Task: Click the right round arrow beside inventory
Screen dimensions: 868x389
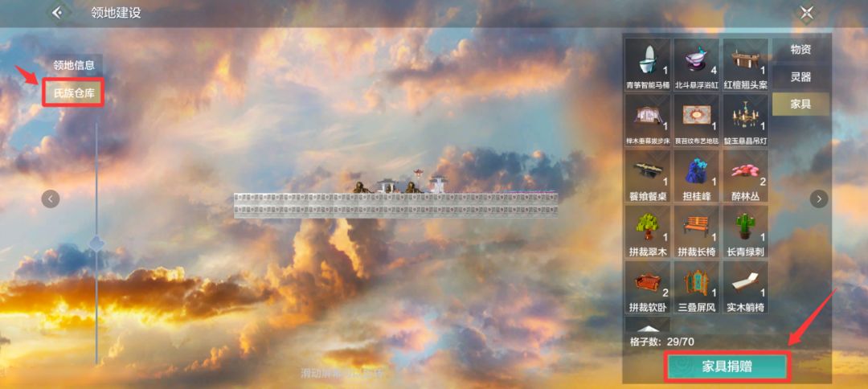Action: [819, 199]
